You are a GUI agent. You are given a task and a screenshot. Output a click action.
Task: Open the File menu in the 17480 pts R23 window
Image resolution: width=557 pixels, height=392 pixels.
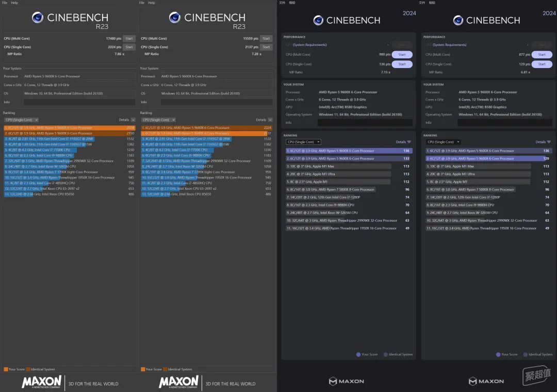coord(5,3)
